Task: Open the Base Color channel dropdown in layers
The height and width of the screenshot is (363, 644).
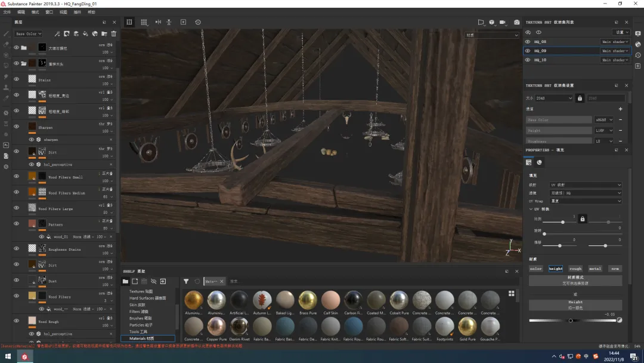Action: (x=28, y=34)
